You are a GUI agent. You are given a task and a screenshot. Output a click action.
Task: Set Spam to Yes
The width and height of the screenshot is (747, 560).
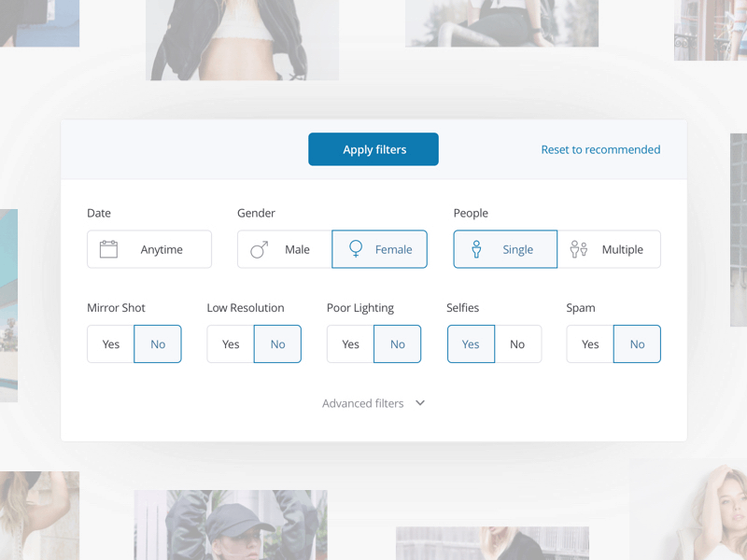[x=590, y=344]
